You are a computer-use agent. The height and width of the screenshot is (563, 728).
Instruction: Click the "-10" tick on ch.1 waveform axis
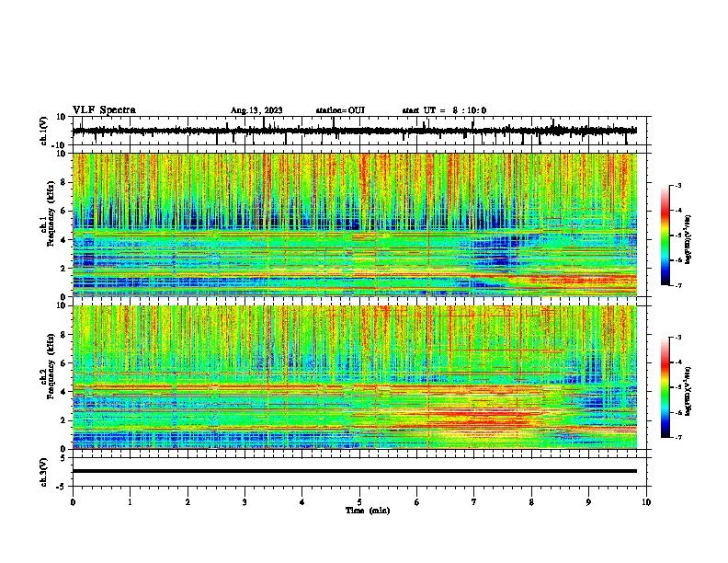[x=60, y=145]
